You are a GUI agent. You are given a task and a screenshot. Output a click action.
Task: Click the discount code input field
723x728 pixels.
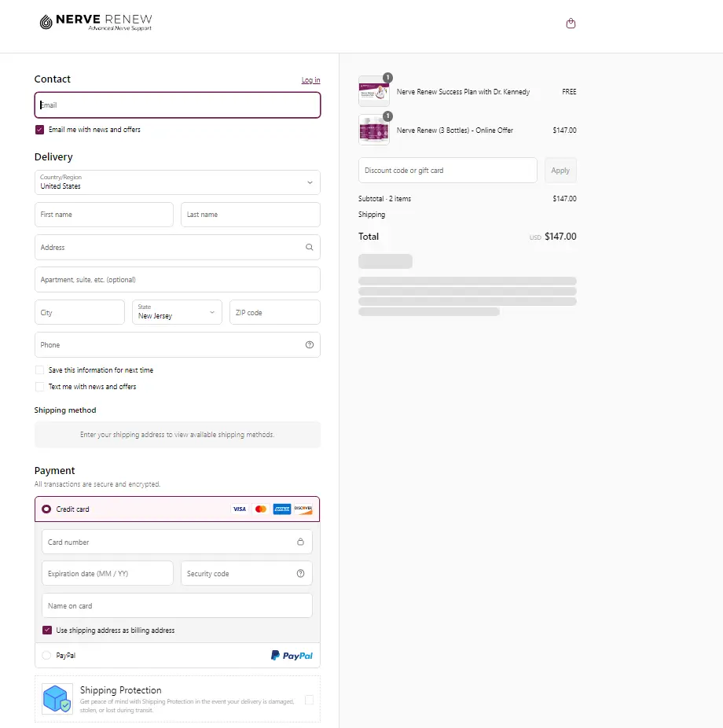pyautogui.click(x=447, y=170)
